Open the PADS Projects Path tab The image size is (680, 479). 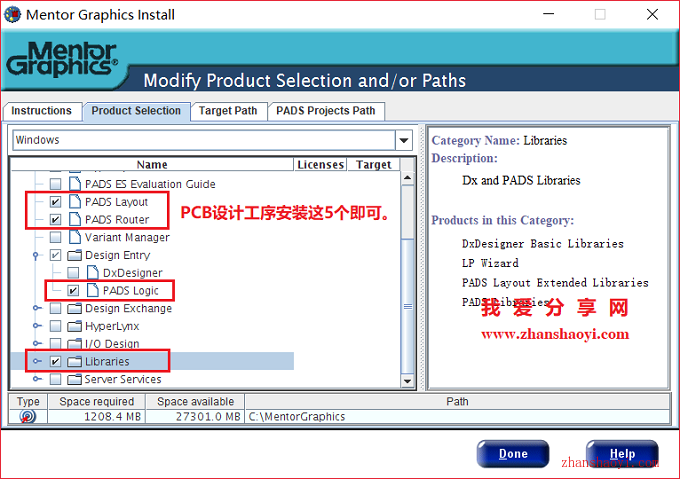[326, 111]
